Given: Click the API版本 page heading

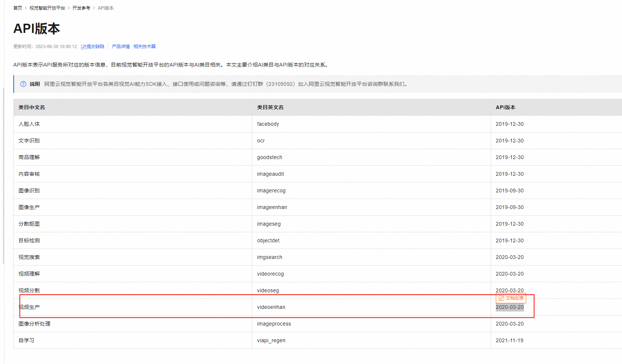Looking at the screenshot, I should pos(37,28).
